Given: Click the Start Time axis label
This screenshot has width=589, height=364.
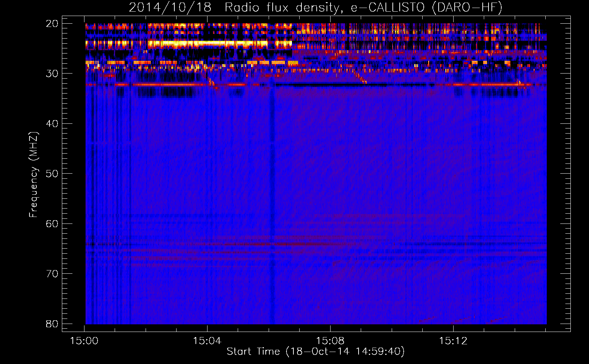Looking at the screenshot, I should point(316,352).
